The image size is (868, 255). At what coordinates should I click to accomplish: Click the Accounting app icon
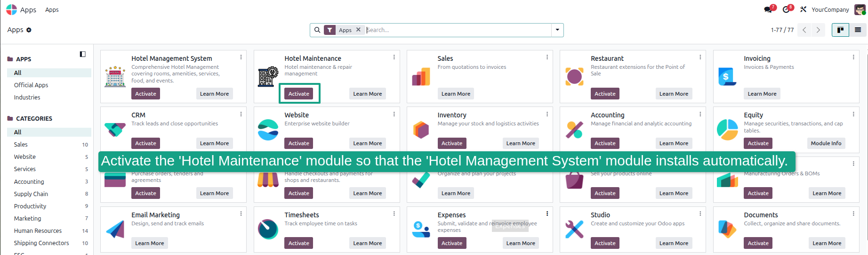point(574,130)
